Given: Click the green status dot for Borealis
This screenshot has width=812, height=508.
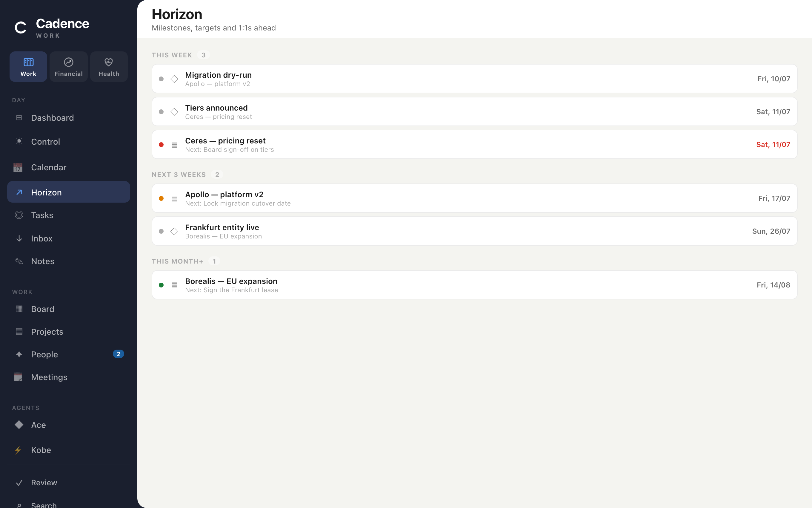Looking at the screenshot, I should (x=161, y=285).
